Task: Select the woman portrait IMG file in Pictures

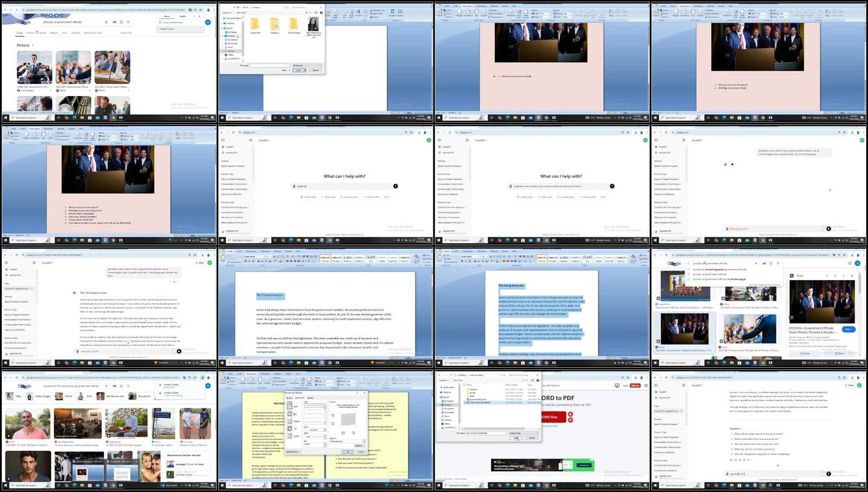Action: click(314, 27)
